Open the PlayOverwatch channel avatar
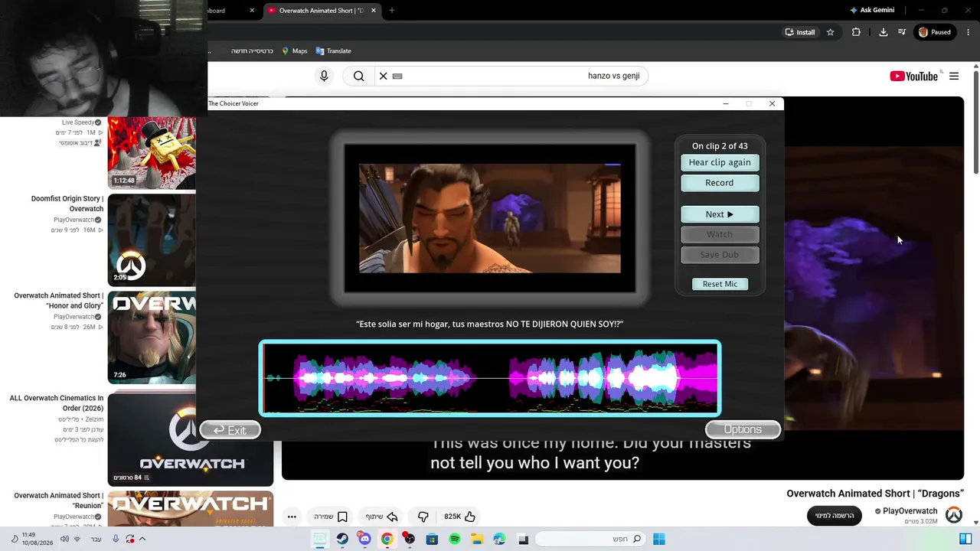 [954, 515]
